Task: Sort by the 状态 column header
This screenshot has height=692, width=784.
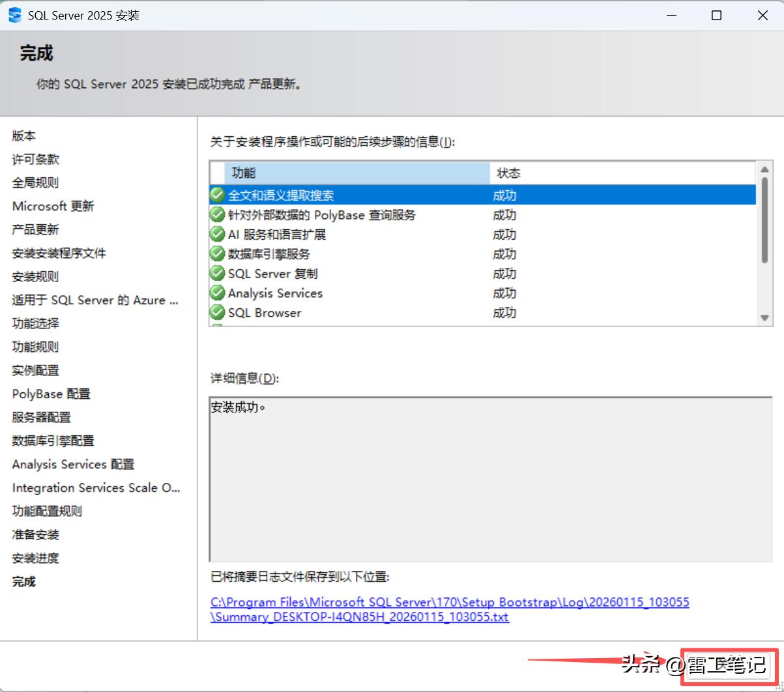Action: pyautogui.click(x=622, y=173)
